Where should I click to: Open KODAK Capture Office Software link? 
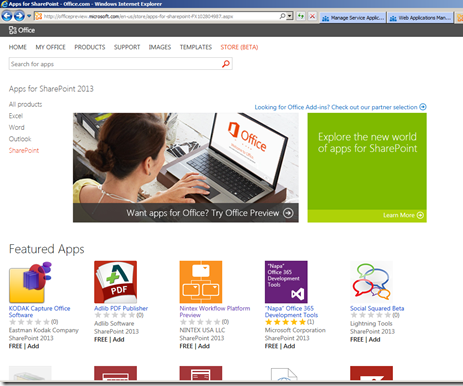tap(39, 312)
